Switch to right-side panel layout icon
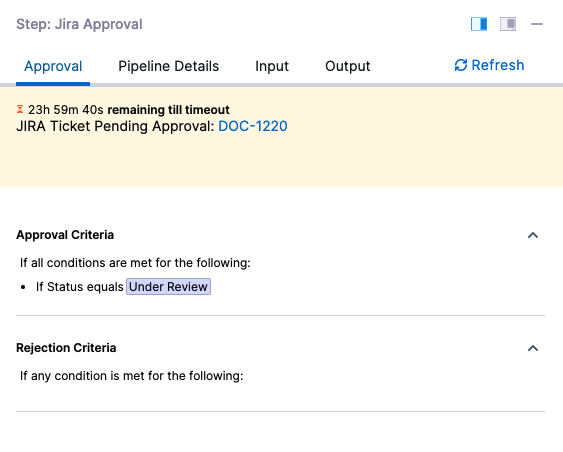This screenshot has height=452, width=563. coord(508,24)
